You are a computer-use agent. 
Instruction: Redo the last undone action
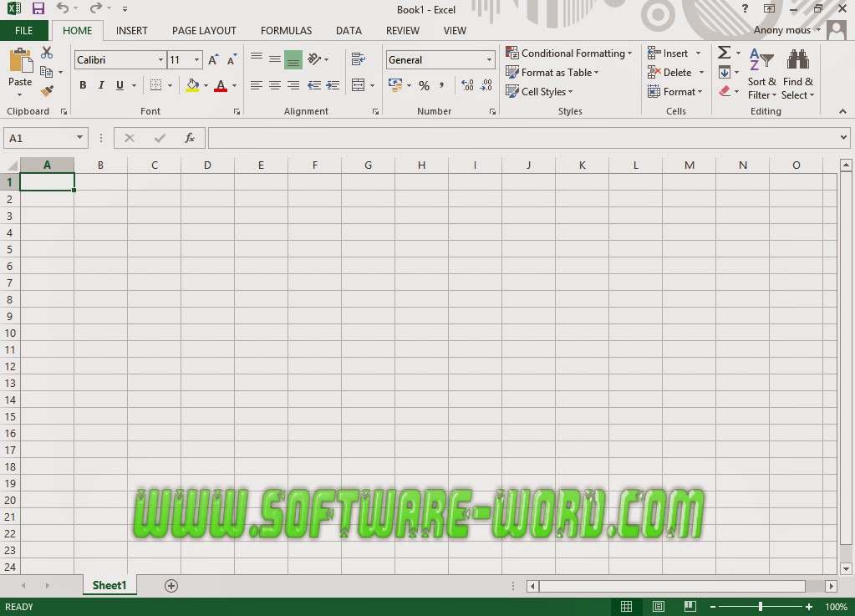point(96,8)
